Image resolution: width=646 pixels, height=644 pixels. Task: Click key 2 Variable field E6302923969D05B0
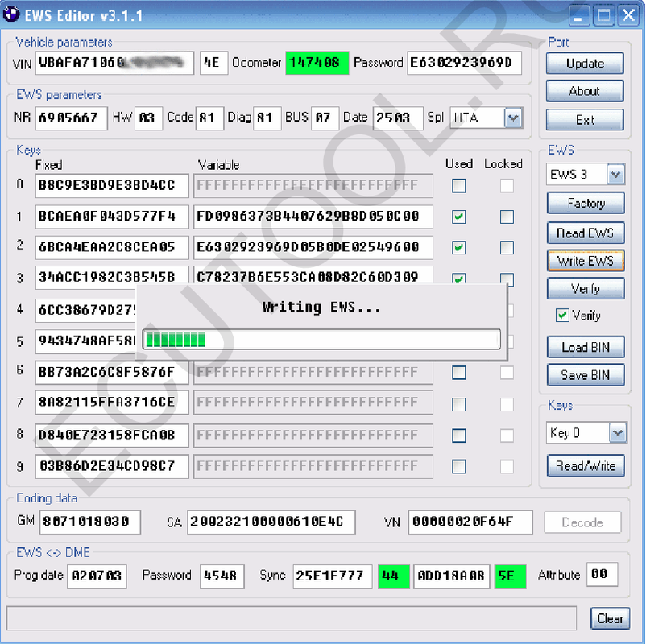[313, 247]
